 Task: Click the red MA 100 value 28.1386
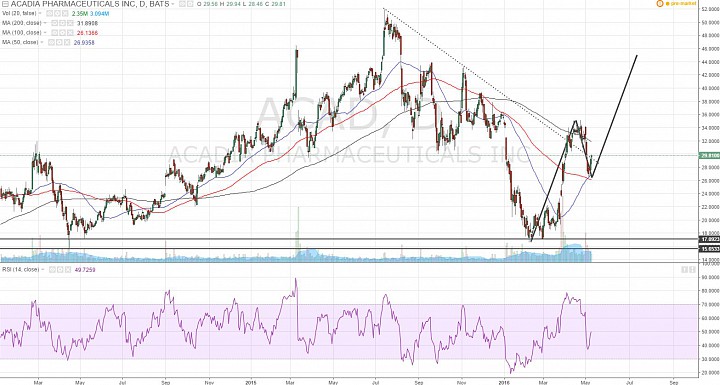coord(87,33)
